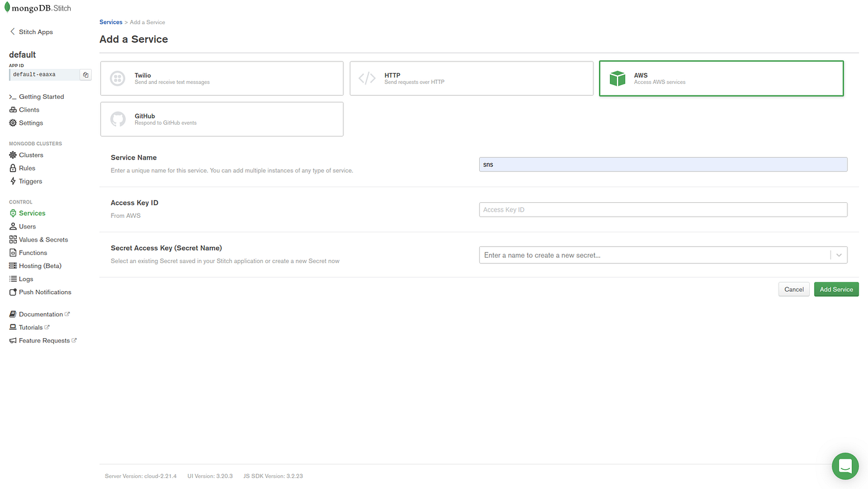Click the Add Service button
The width and height of the screenshot is (868, 489).
click(836, 289)
